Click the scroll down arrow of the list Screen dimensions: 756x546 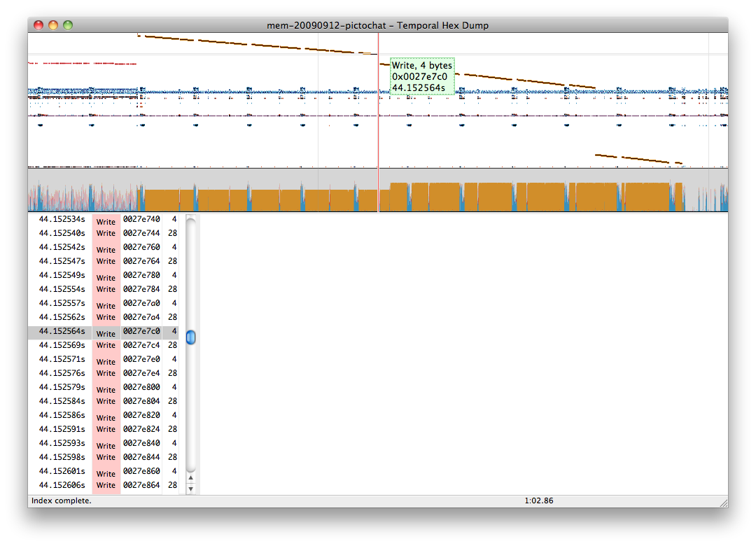[191, 489]
